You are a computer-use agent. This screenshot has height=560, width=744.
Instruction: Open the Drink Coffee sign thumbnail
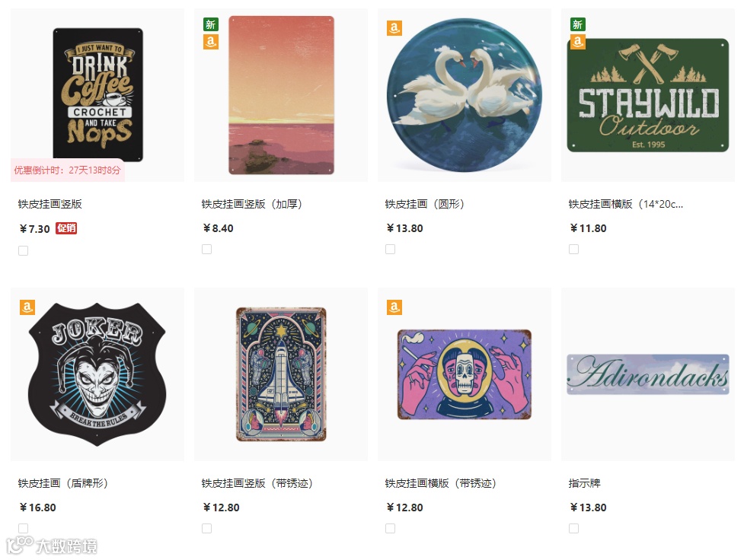pyautogui.click(x=97, y=95)
